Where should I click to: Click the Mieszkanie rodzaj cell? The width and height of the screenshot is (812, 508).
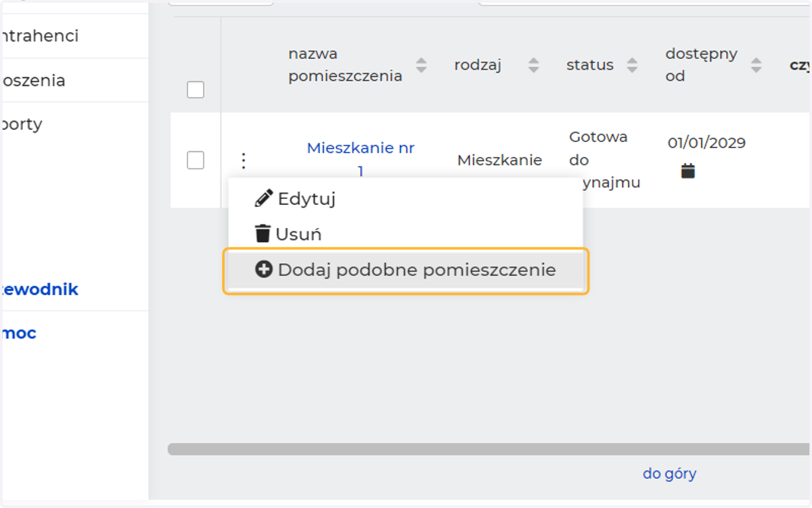click(x=499, y=160)
